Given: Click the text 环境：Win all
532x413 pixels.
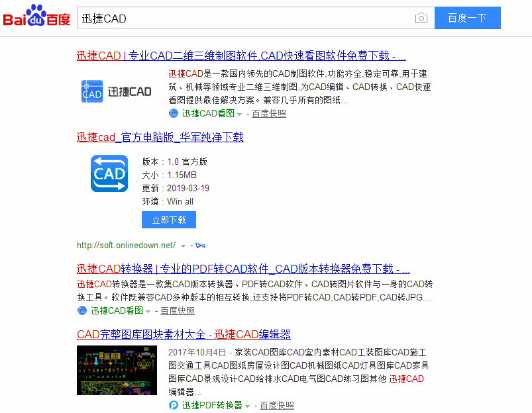Looking at the screenshot, I should pyautogui.click(x=168, y=201).
